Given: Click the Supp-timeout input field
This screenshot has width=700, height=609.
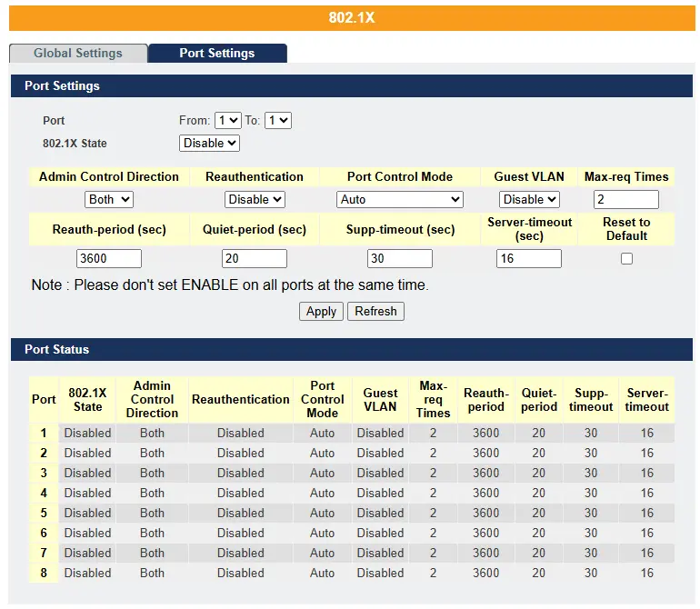Looking at the screenshot, I should pyautogui.click(x=400, y=258).
